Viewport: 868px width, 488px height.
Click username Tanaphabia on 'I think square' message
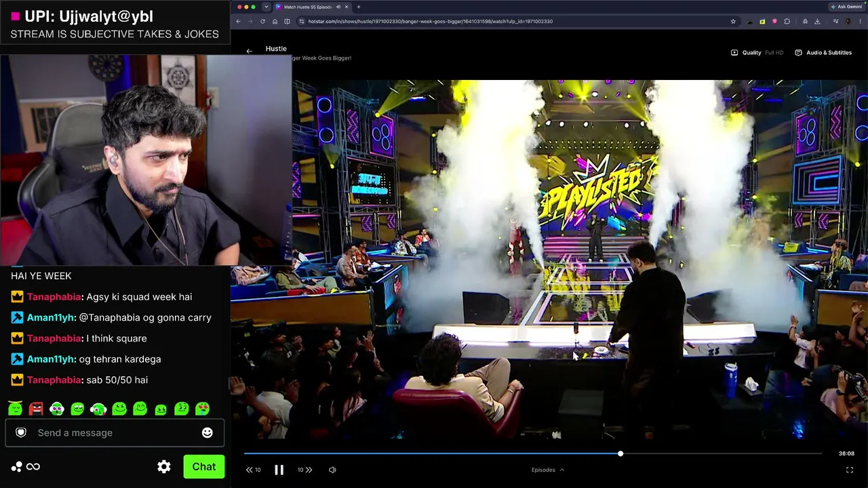tap(54, 338)
